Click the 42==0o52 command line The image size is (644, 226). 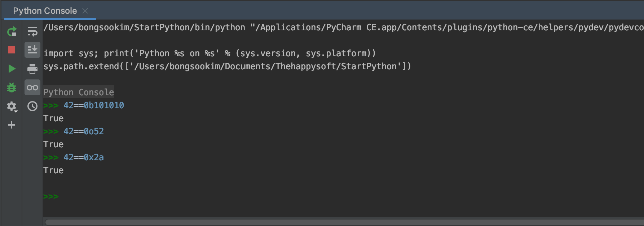tap(84, 131)
